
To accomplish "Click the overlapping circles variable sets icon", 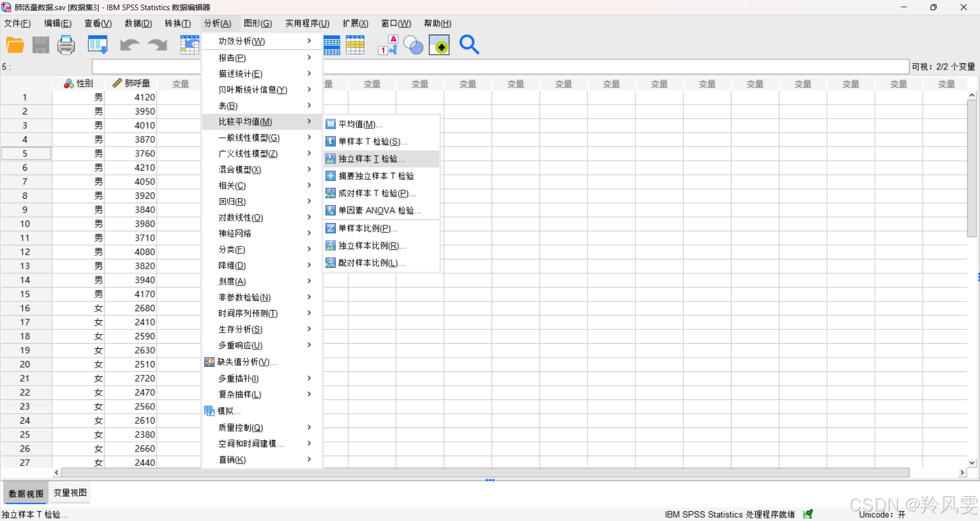I will 413,45.
